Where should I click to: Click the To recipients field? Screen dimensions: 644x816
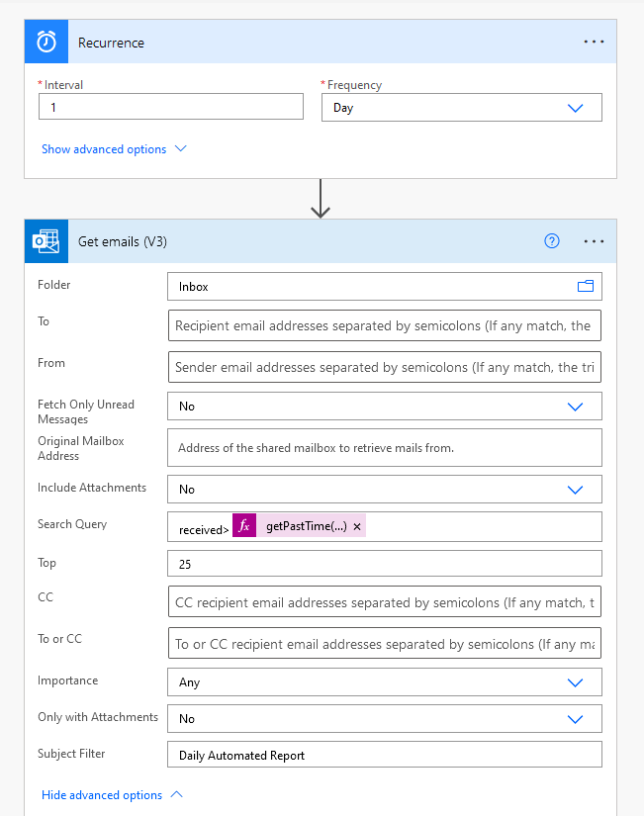click(x=384, y=324)
